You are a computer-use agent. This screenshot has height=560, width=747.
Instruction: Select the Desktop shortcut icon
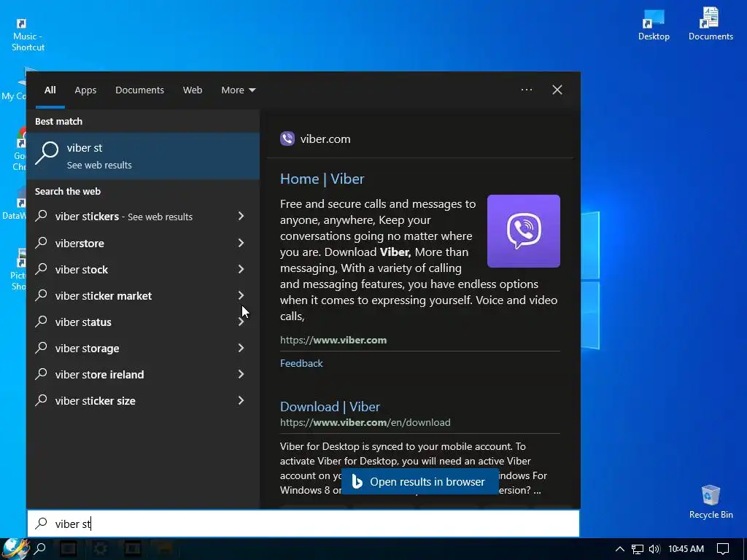[654, 24]
